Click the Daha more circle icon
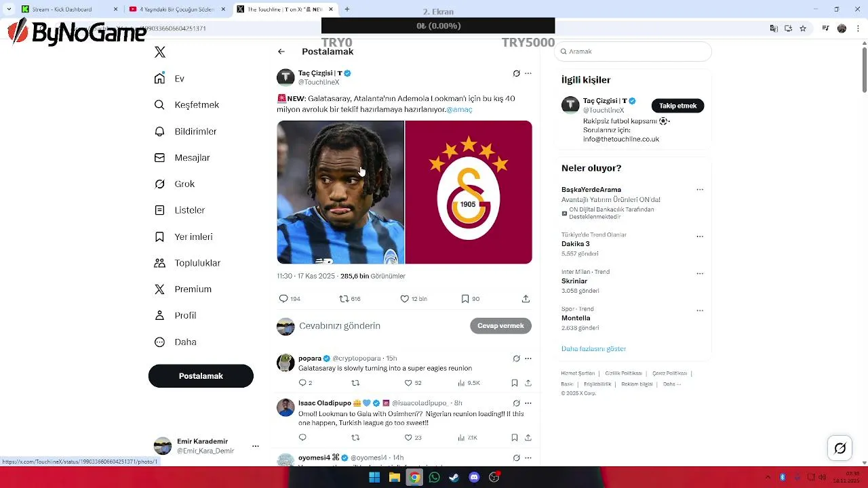868x488 pixels. [x=160, y=342]
